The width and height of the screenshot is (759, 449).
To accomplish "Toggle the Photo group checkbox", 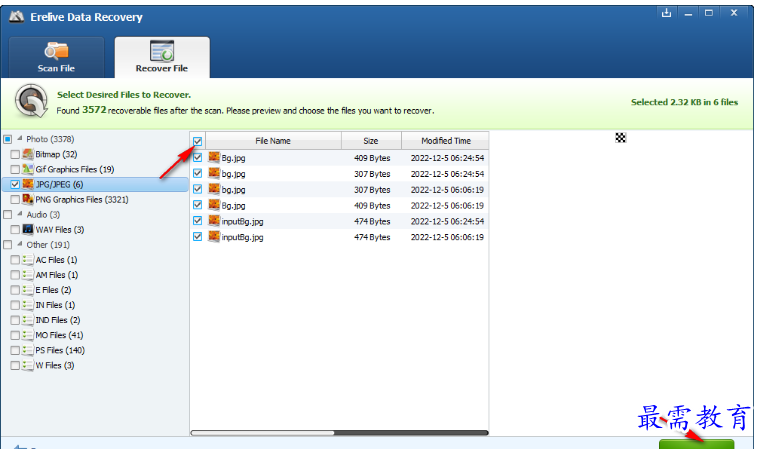I will (7, 139).
